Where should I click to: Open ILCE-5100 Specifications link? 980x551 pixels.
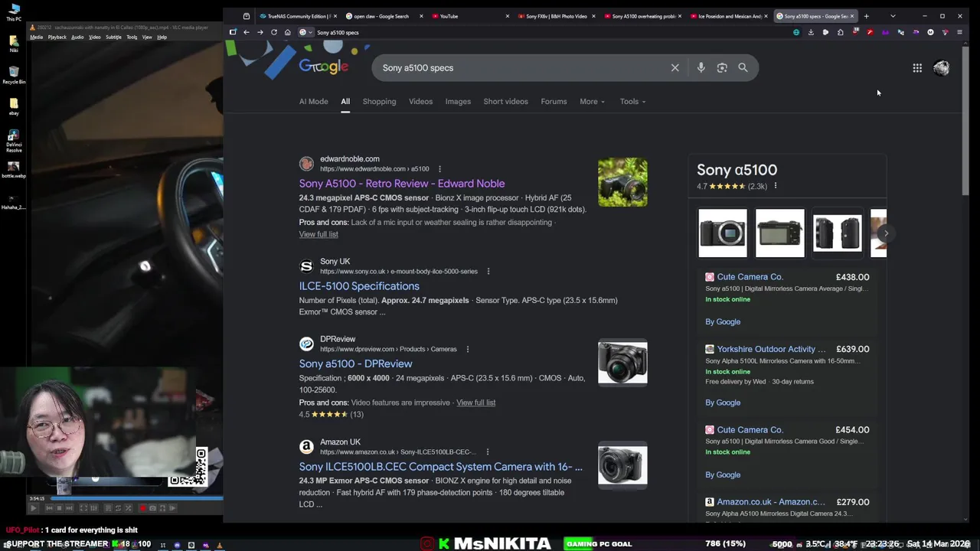click(359, 286)
